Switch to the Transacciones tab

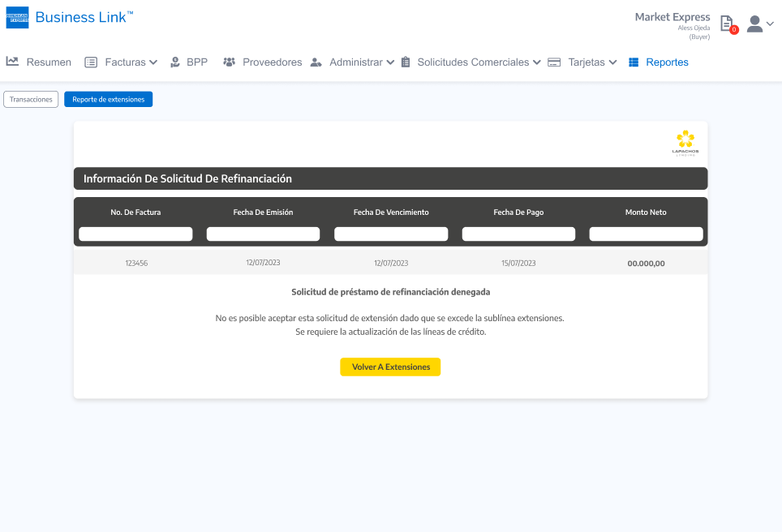31,99
